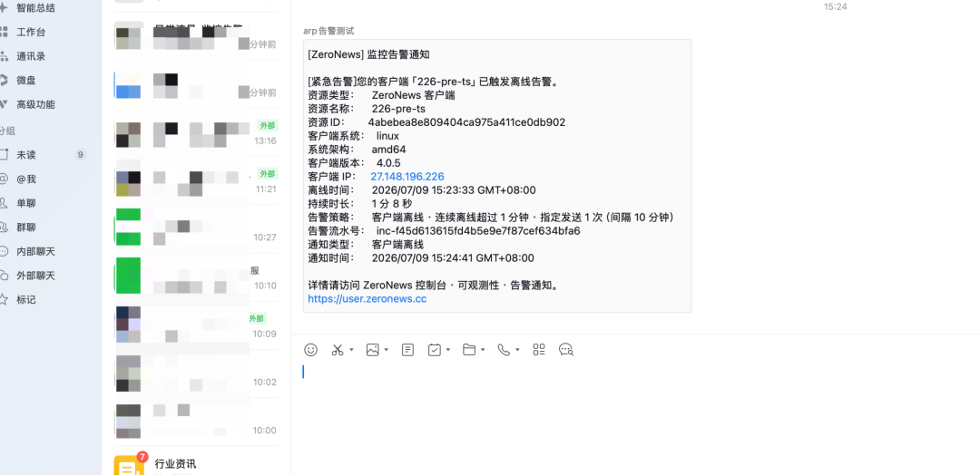Focus the message input box

[635, 412]
